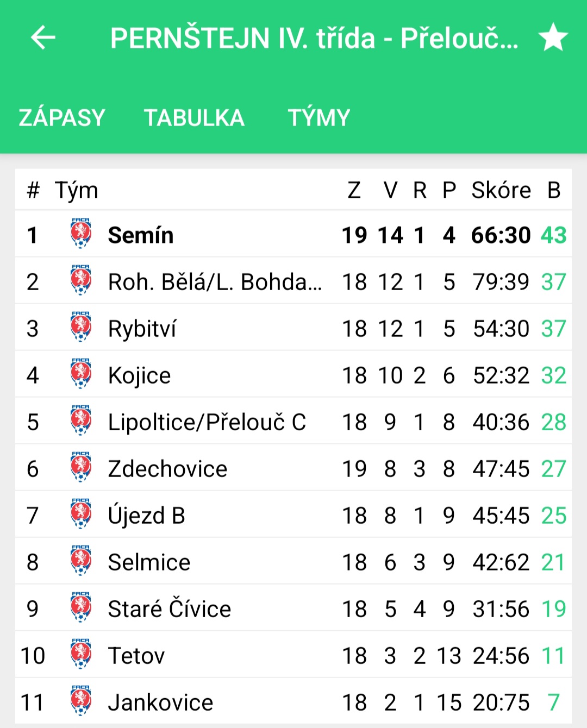Click the Tetov team crest icon
This screenshot has height=728, width=587.
click(80, 654)
